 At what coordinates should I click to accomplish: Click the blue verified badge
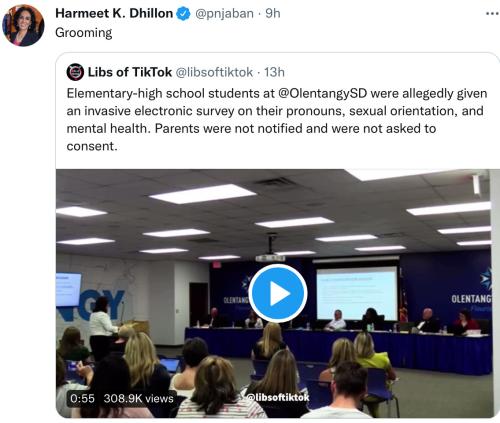pyautogui.click(x=183, y=14)
